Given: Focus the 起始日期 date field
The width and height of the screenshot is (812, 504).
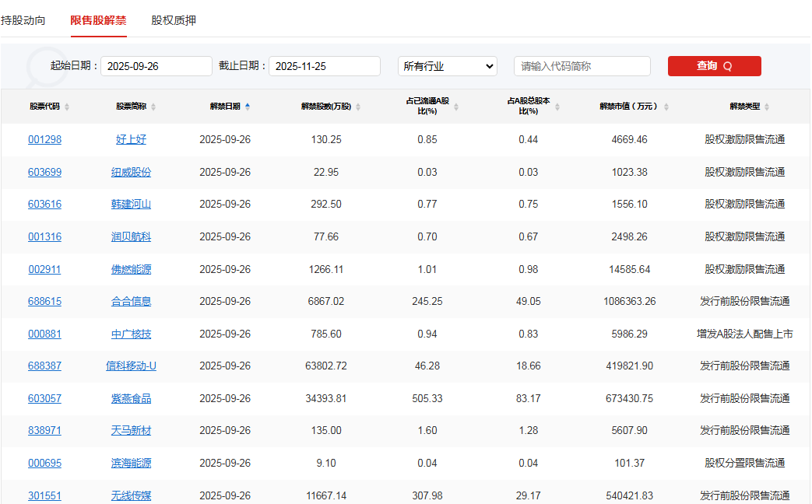Looking at the screenshot, I should point(156,66).
